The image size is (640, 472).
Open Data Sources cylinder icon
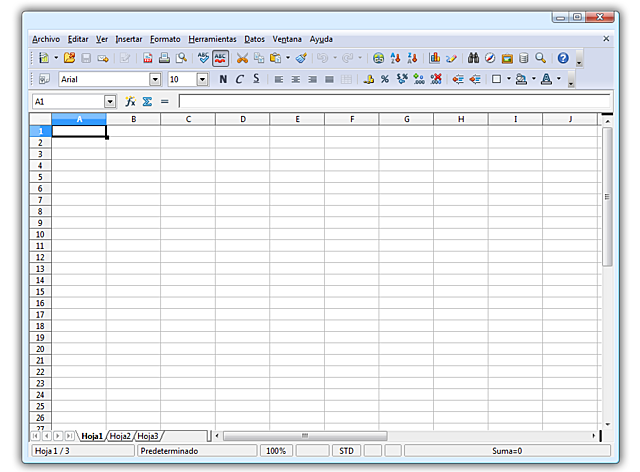point(524,58)
